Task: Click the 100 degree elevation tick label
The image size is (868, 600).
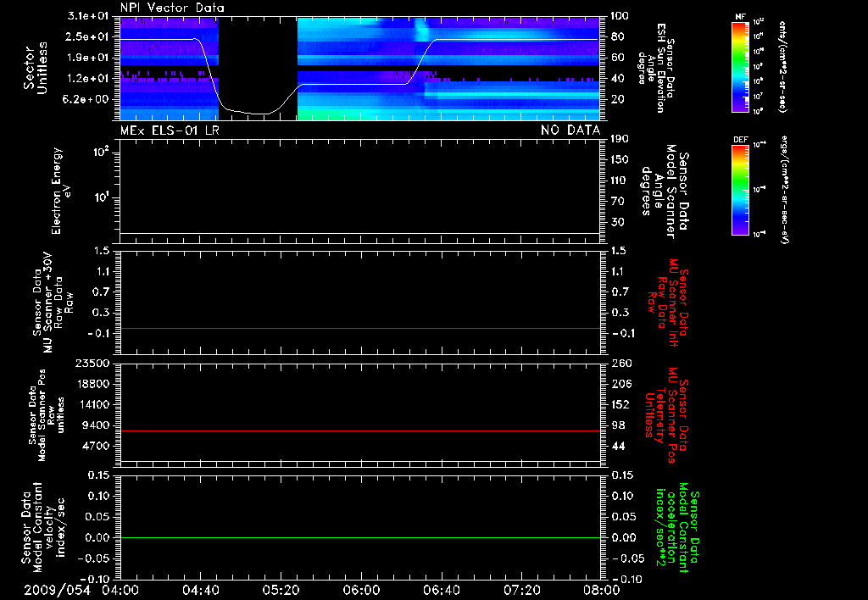Action: 620,16
